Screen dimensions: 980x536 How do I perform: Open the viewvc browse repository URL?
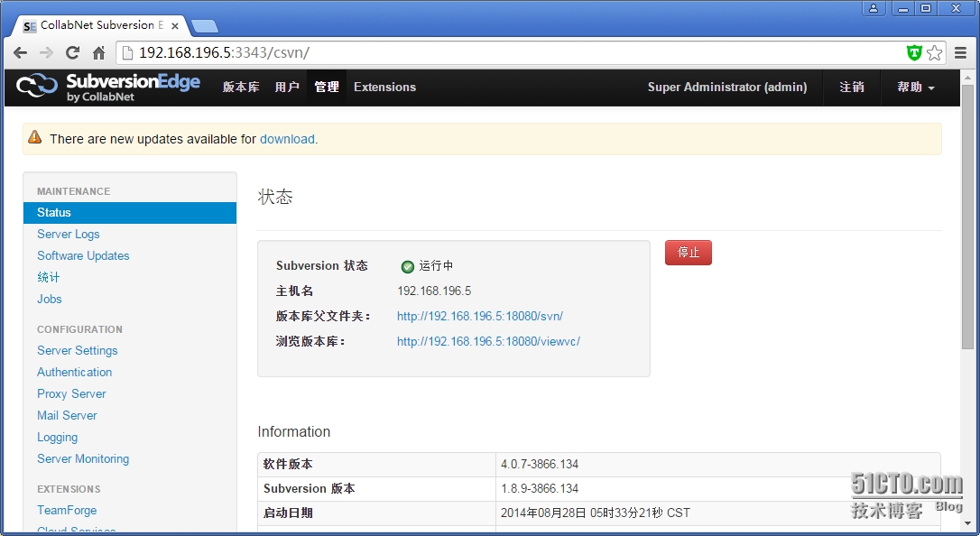pos(488,342)
